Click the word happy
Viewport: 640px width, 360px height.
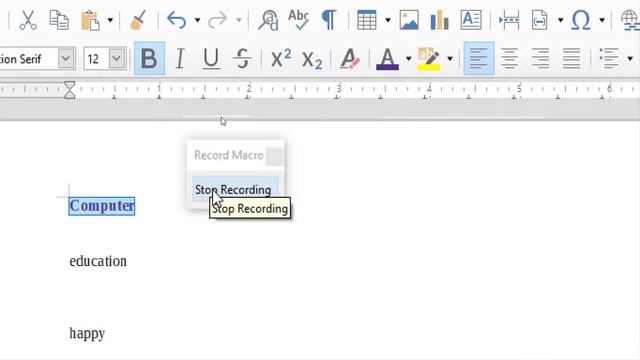point(87,333)
